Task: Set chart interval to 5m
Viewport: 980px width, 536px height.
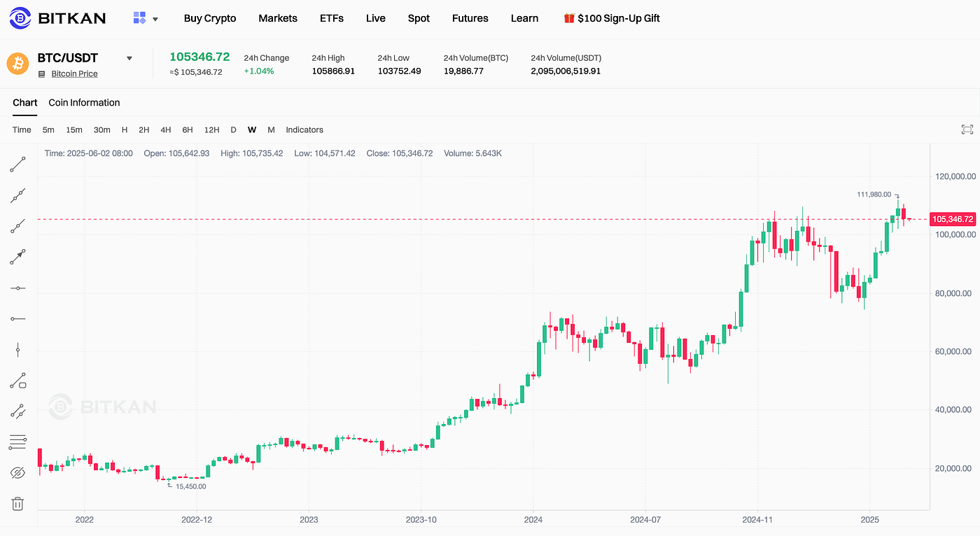Action: coord(48,129)
